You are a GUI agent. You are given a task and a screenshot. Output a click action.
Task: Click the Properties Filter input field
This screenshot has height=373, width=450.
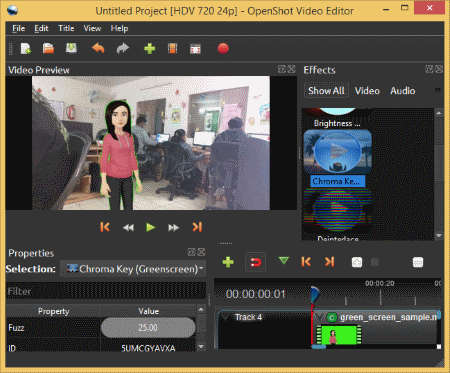(106, 291)
